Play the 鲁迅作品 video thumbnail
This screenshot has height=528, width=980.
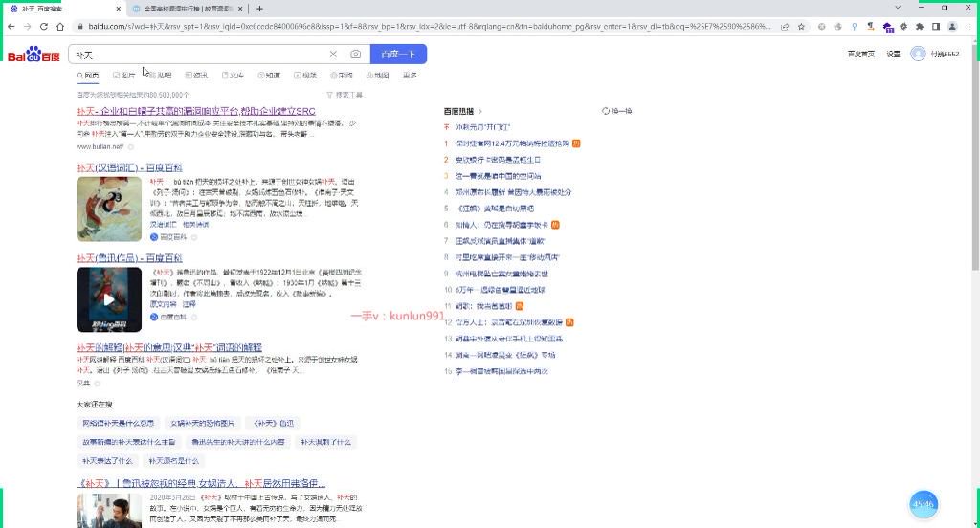tap(109, 299)
